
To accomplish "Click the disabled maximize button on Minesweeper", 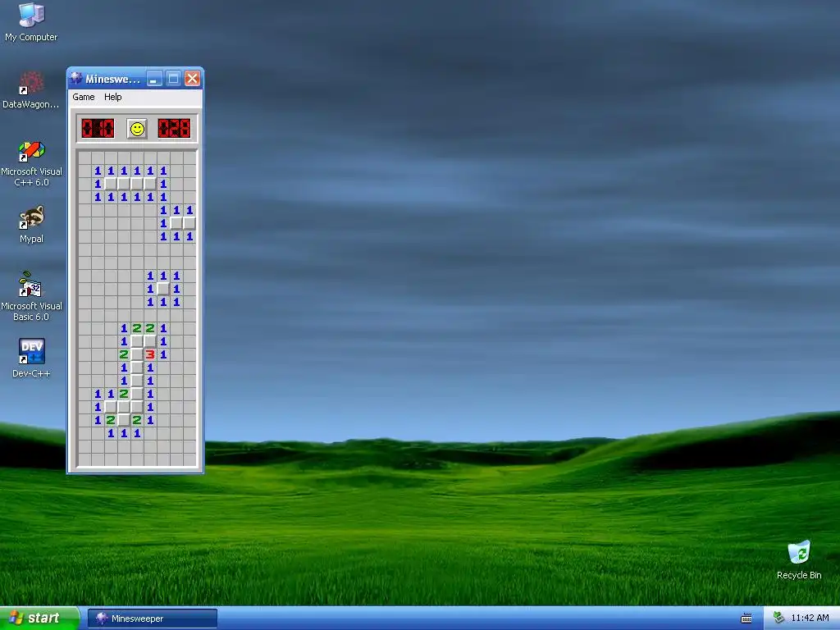I will [173, 79].
